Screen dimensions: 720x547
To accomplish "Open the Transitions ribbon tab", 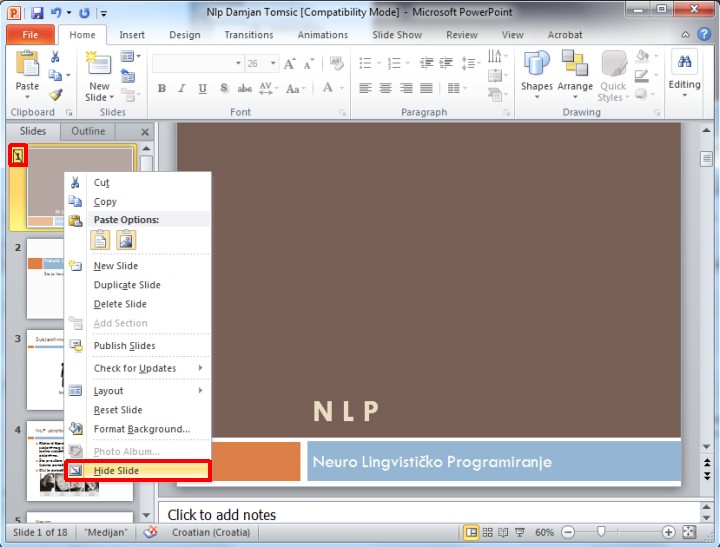I will (249, 35).
